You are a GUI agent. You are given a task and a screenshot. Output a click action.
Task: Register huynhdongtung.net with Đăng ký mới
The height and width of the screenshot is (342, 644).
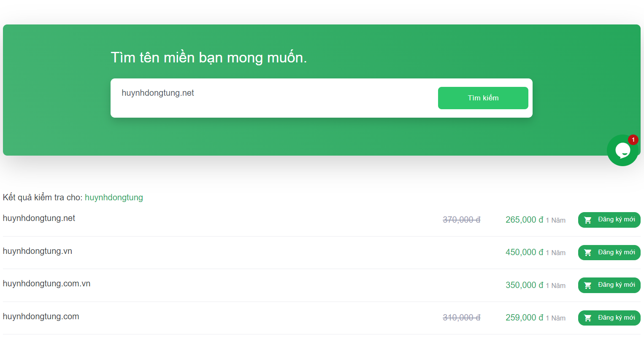pos(609,220)
